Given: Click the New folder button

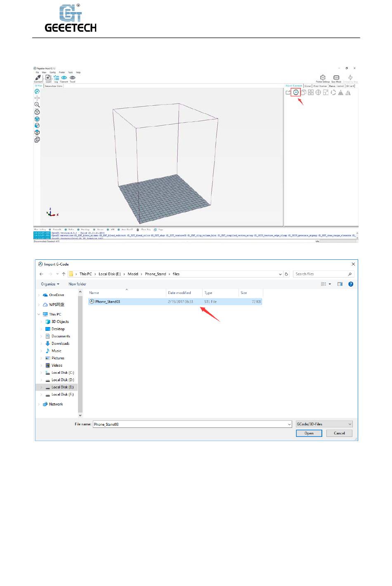Looking at the screenshot, I should 78,284.
